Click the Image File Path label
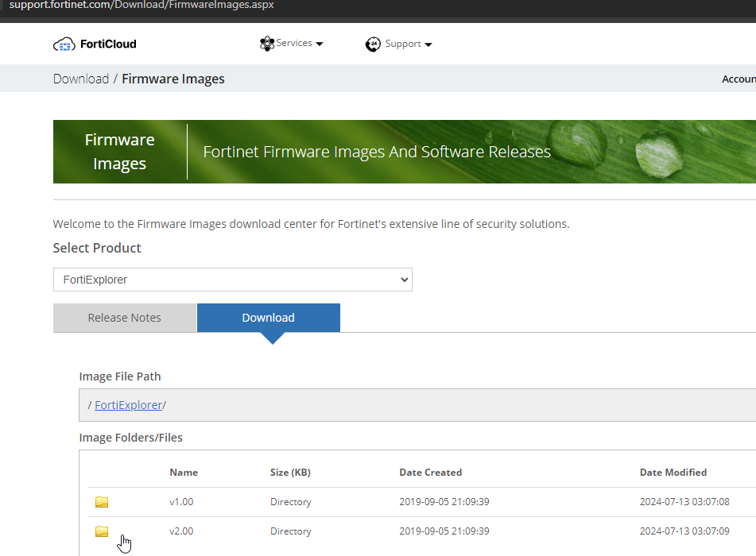Screen dimensions: 756x556 (x=120, y=376)
